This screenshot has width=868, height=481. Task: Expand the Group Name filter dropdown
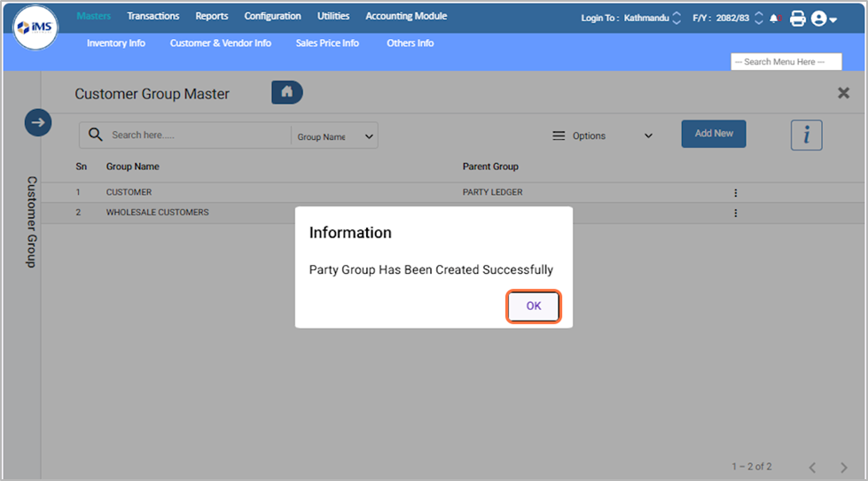[335, 136]
